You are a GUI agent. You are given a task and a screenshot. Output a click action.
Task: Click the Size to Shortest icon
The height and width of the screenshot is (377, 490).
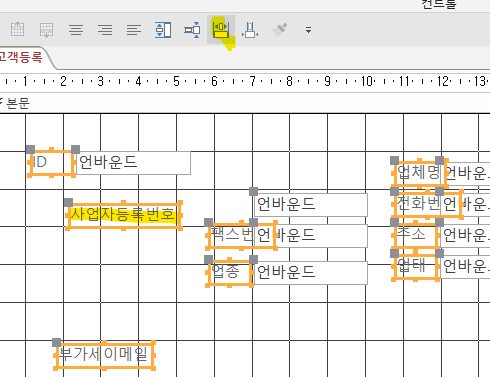(x=192, y=30)
